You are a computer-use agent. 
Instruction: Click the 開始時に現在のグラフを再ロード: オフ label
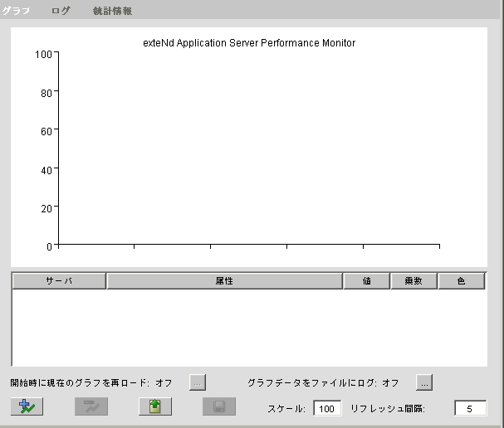tap(91, 382)
